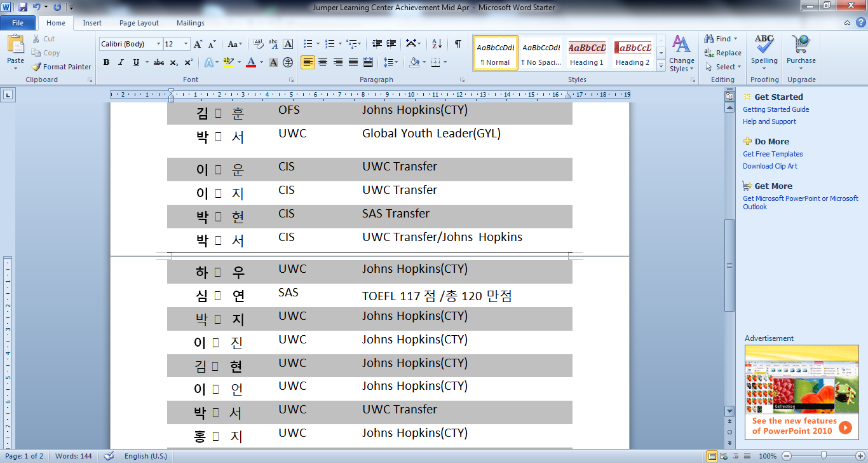The image size is (868, 463).
Task: Select the Format Painter tool
Action: click(62, 67)
